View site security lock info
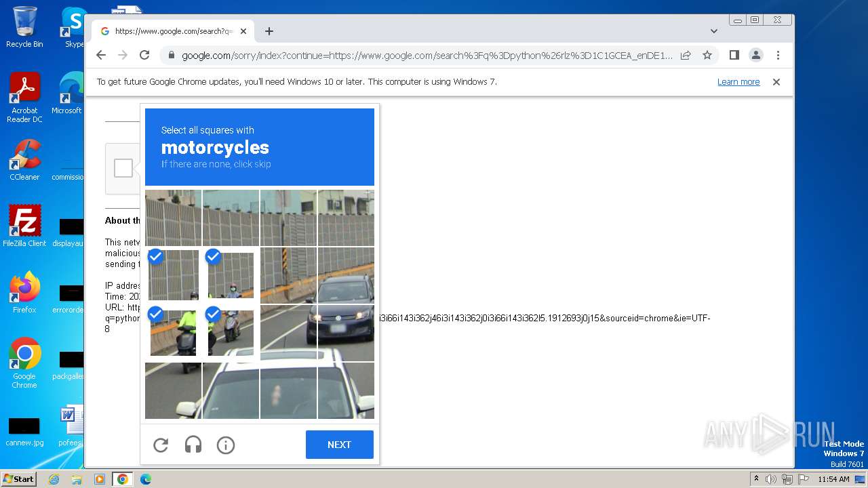868x488 pixels. [x=171, y=56]
